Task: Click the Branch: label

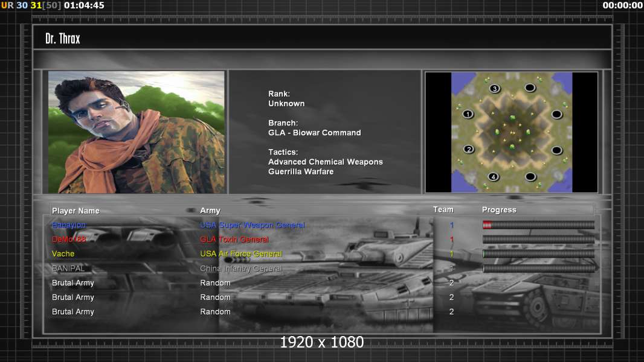Action: point(283,123)
